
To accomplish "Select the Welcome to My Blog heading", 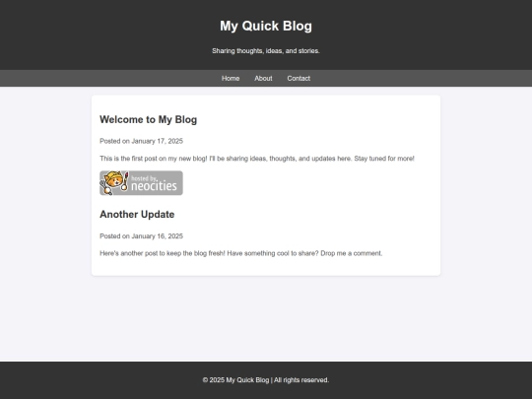I will [x=148, y=120].
